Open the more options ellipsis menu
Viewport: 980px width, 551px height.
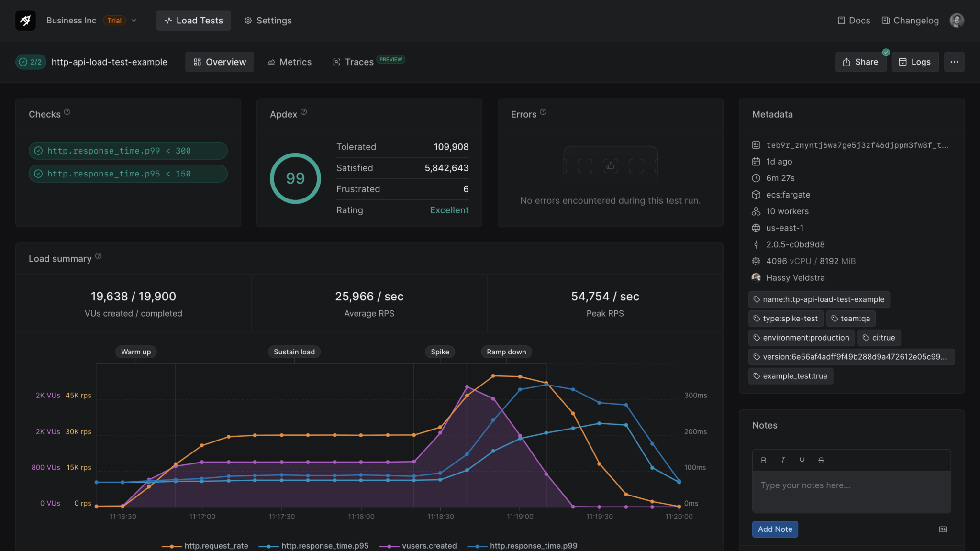pyautogui.click(x=955, y=62)
